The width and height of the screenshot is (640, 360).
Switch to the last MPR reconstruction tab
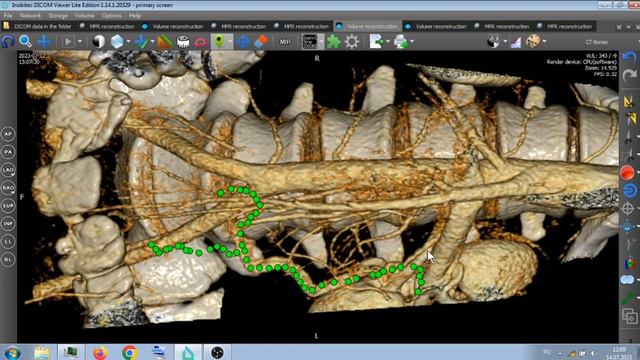[565, 26]
